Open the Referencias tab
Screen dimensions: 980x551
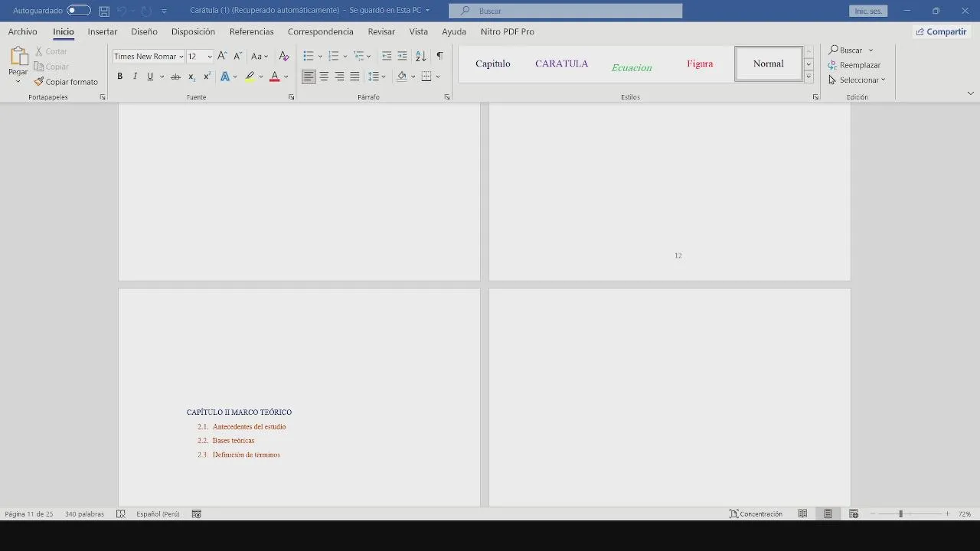tap(251, 31)
